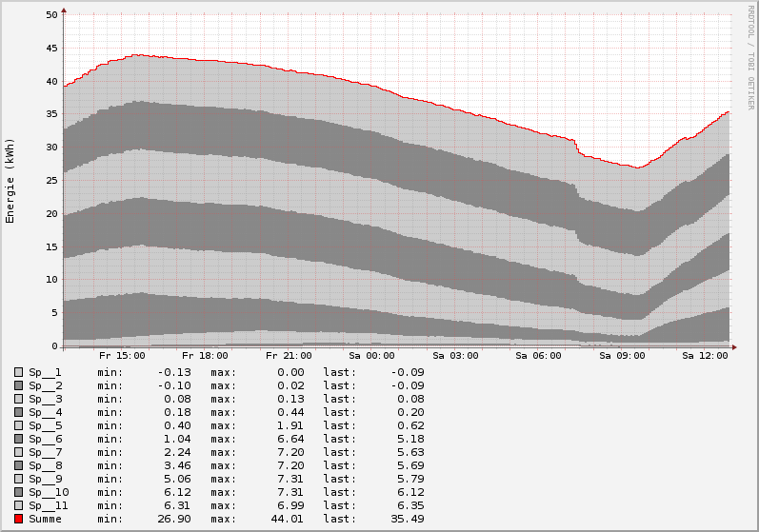Click the Sp__4 legend color box
This screenshot has width=759, height=532.
coord(19,412)
